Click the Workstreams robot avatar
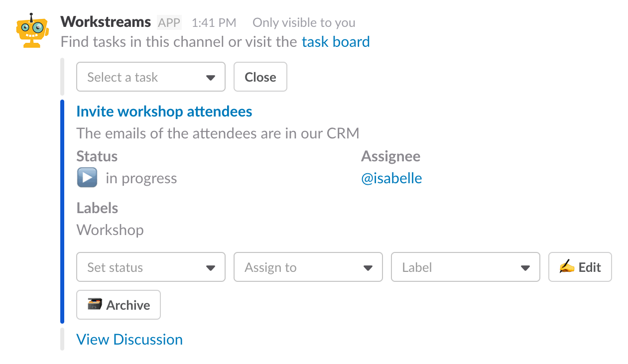The image size is (628, 364). (32, 30)
